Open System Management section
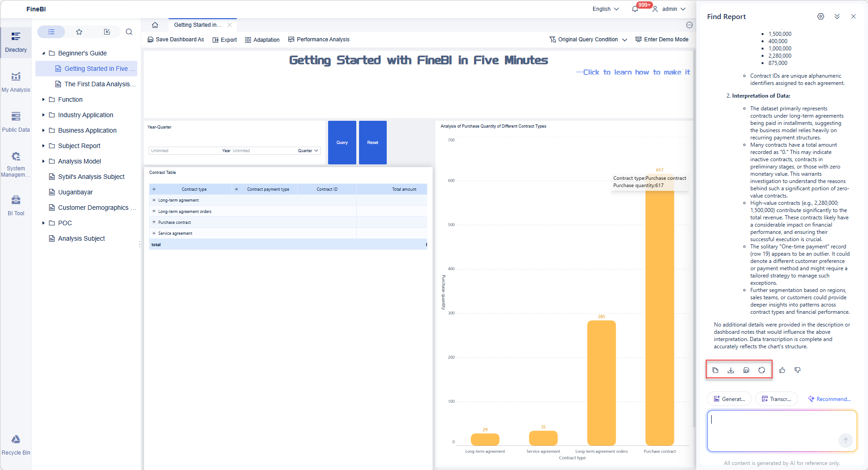868x470 pixels. point(16,164)
